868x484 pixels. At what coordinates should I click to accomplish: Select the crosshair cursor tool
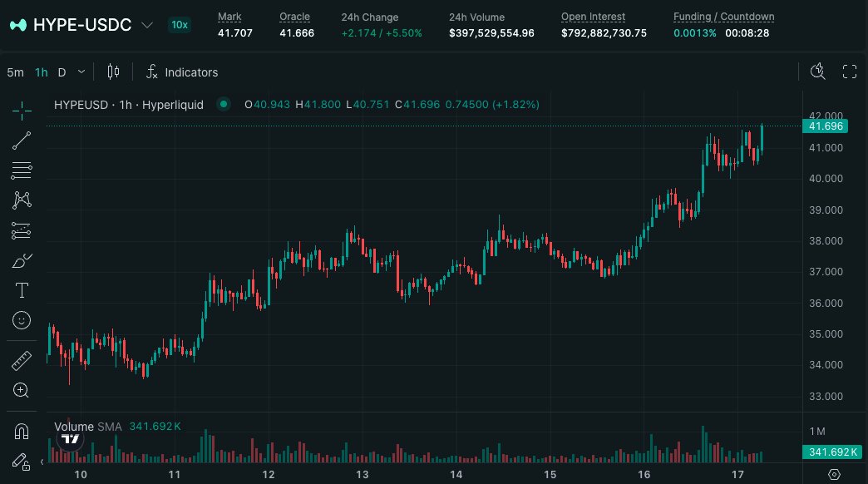22,108
